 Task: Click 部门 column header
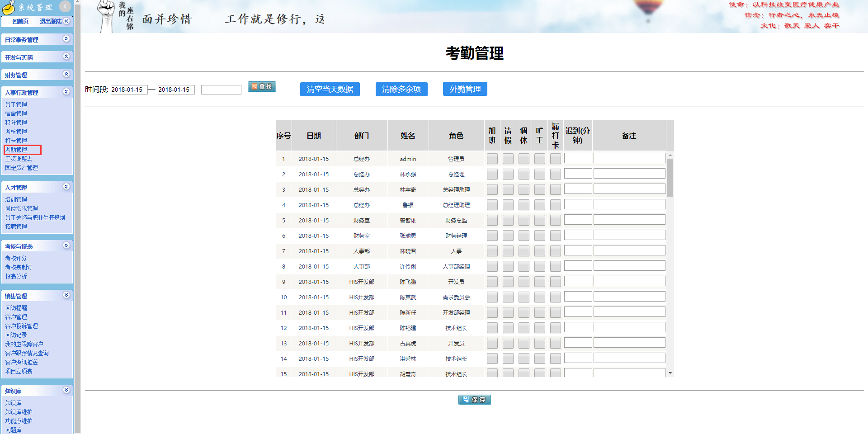362,136
